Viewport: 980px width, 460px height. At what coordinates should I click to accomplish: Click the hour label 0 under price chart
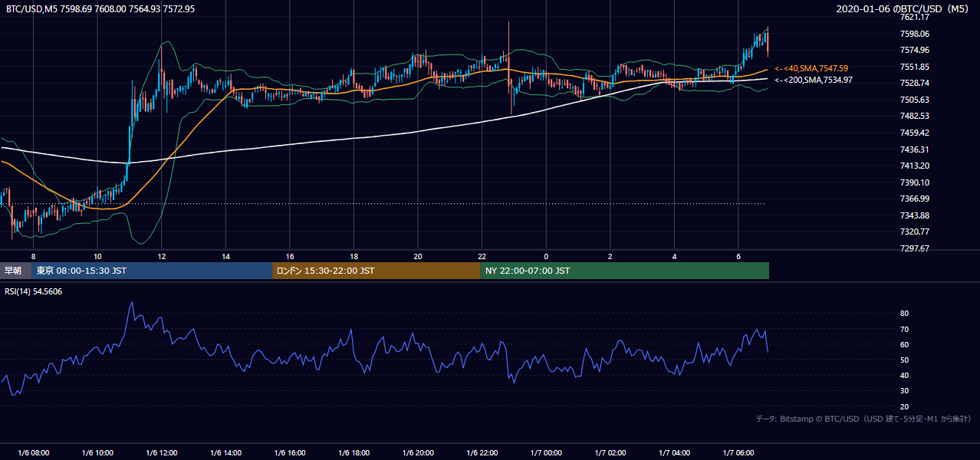[546, 256]
